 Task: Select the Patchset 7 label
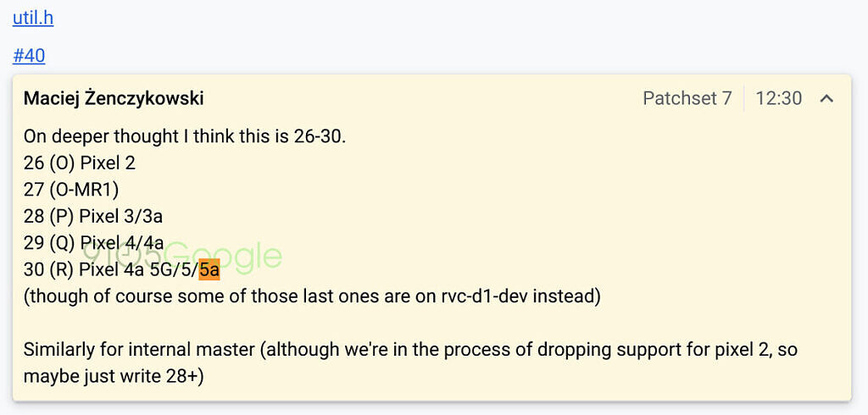click(x=687, y=98)
